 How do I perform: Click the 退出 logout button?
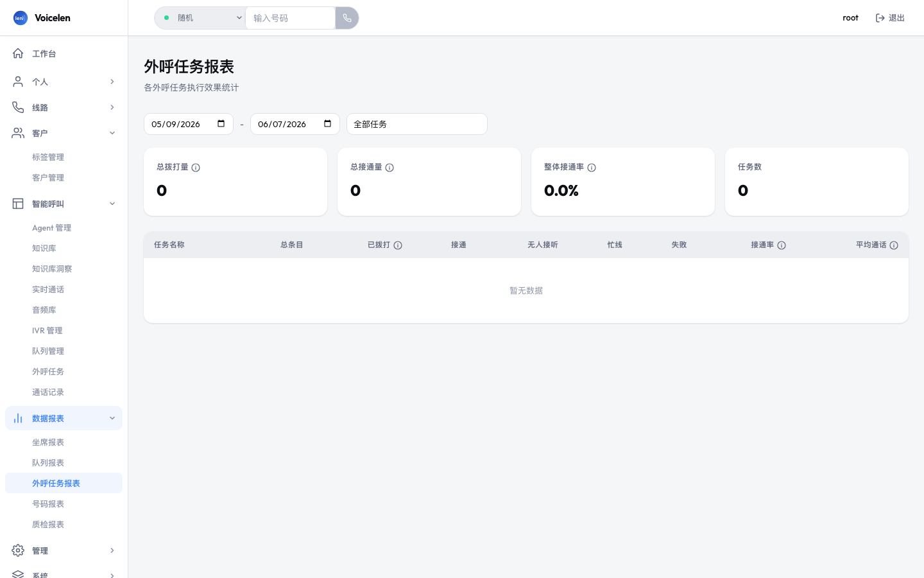point(890,18)
